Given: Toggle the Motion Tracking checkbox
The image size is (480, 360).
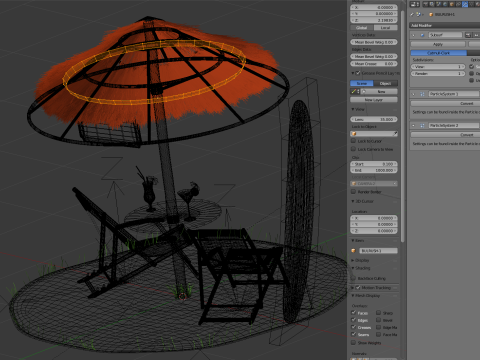Looking at the screenshot, I should tap(358, 287).
